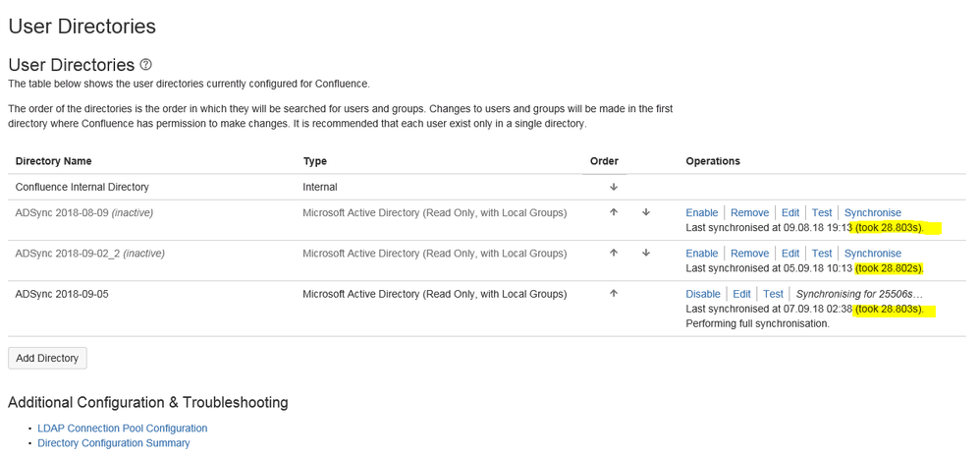Image resolution: width=980 pixels, height=457 pixels.
Task: Click 'Last synchronised at 07.09.18 02:38' text
Action: click(769, 309)
